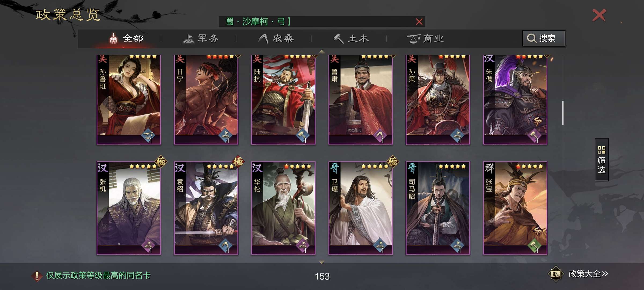
Task: Click the 极 badge on 张机 card
Action: (x=161, y=161)
